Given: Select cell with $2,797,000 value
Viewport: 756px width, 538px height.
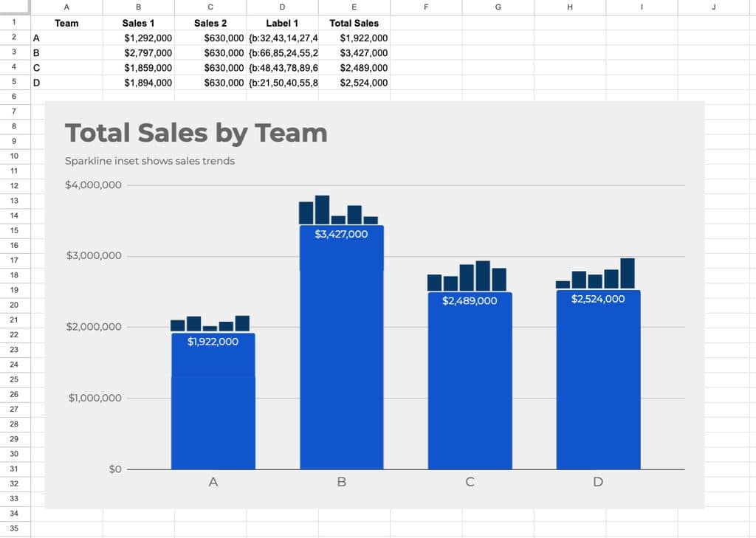Looking at the screenshot, I should point(138,53).
